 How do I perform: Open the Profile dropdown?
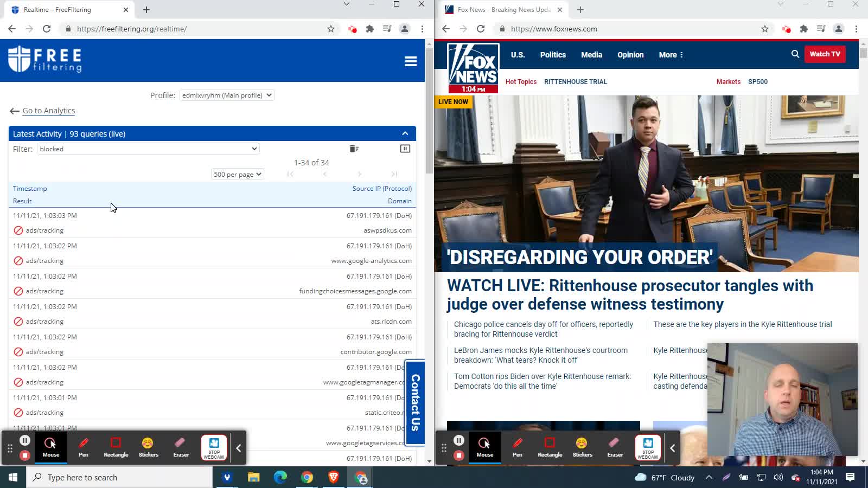227,95
